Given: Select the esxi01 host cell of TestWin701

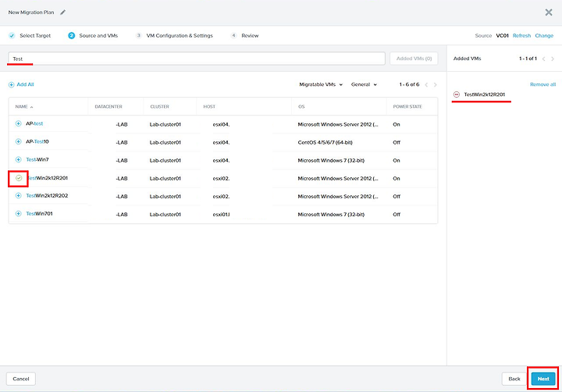Looking at the screenshot, I should (x=221, y=215).
